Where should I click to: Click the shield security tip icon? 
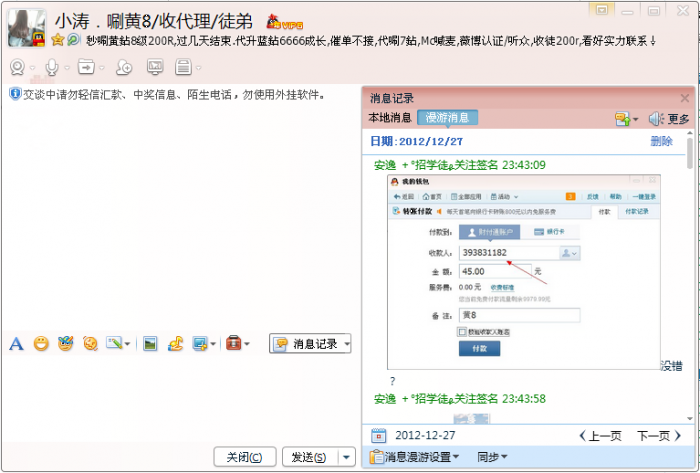(15, 94)
